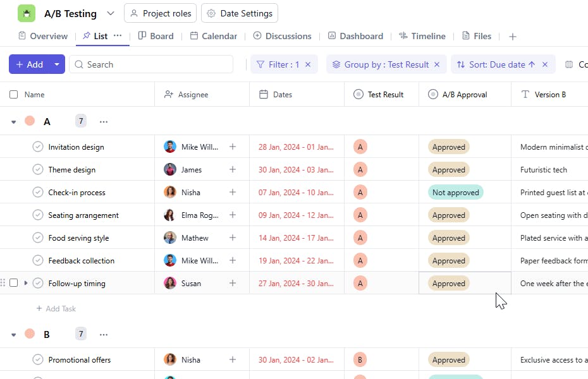
Task: Open the Timeline tab
Action: click(x=422, y=36)
